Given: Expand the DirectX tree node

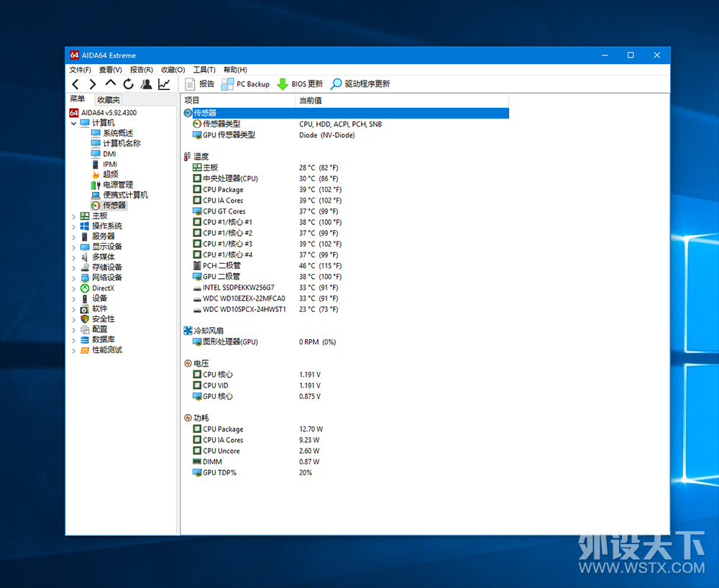Looking at the screenshot, I should [73, 289].
